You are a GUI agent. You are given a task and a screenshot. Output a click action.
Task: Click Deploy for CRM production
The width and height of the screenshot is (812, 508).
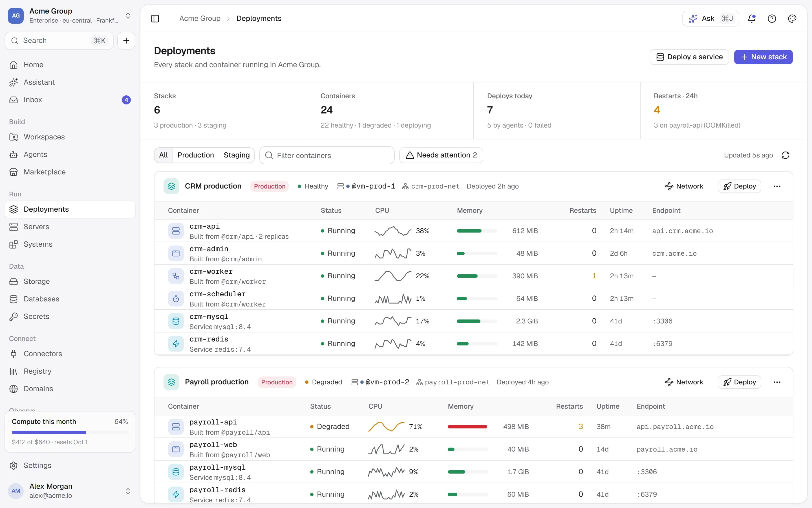[739, 186]
